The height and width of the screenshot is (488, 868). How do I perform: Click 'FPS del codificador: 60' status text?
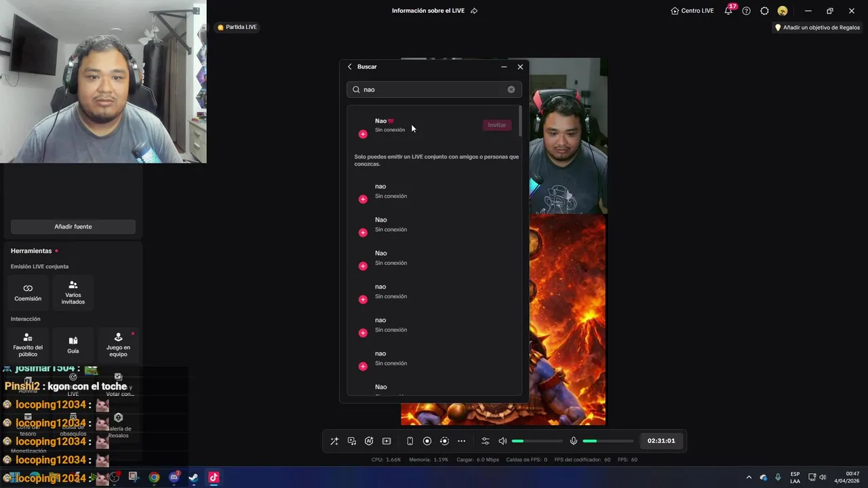click(582, 460)
